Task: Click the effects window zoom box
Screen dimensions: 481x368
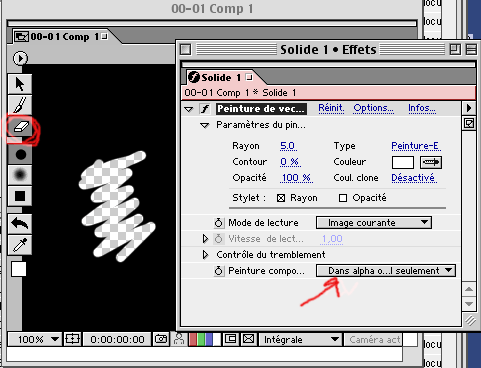Action: click(x=455, y=50)
